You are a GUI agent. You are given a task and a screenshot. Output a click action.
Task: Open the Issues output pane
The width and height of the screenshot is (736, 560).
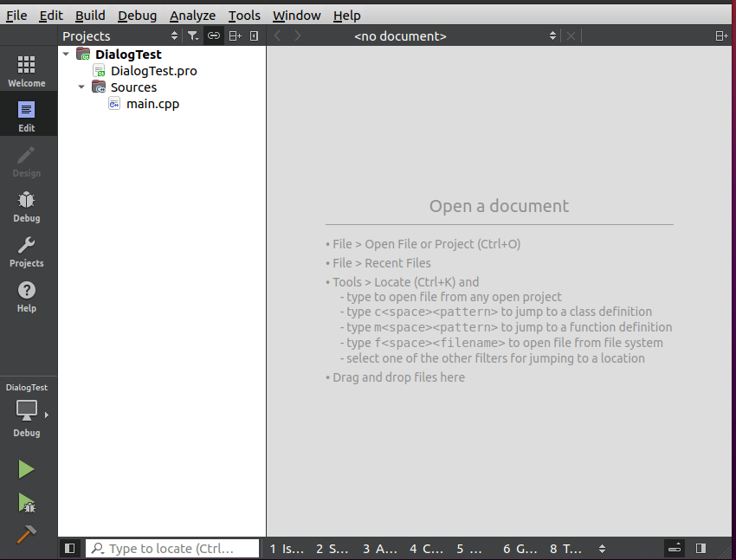coord(286,548)
